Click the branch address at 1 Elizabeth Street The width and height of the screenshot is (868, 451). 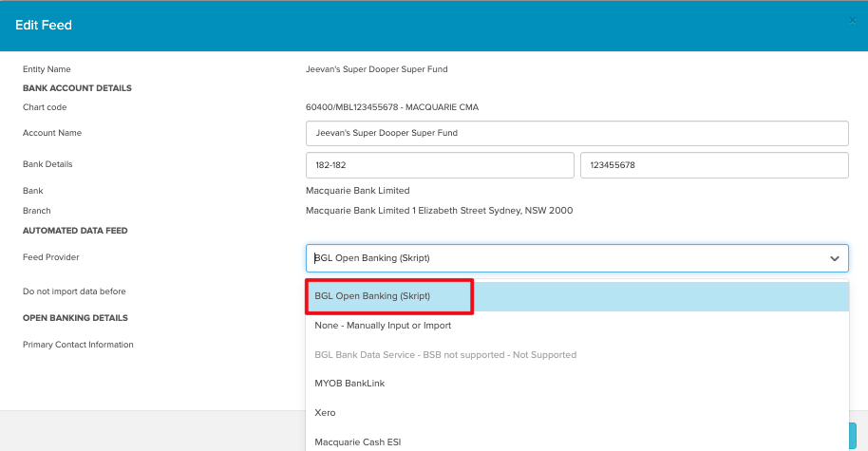(x=439, y=210)
